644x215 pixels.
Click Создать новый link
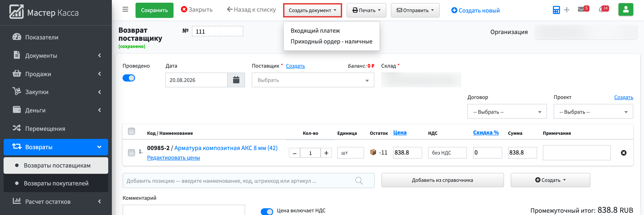click(475, 10)
